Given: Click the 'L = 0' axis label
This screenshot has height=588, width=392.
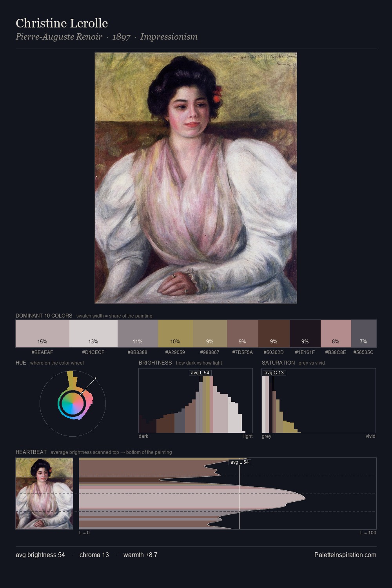Looking at the screenshot, I should [84, 532].
